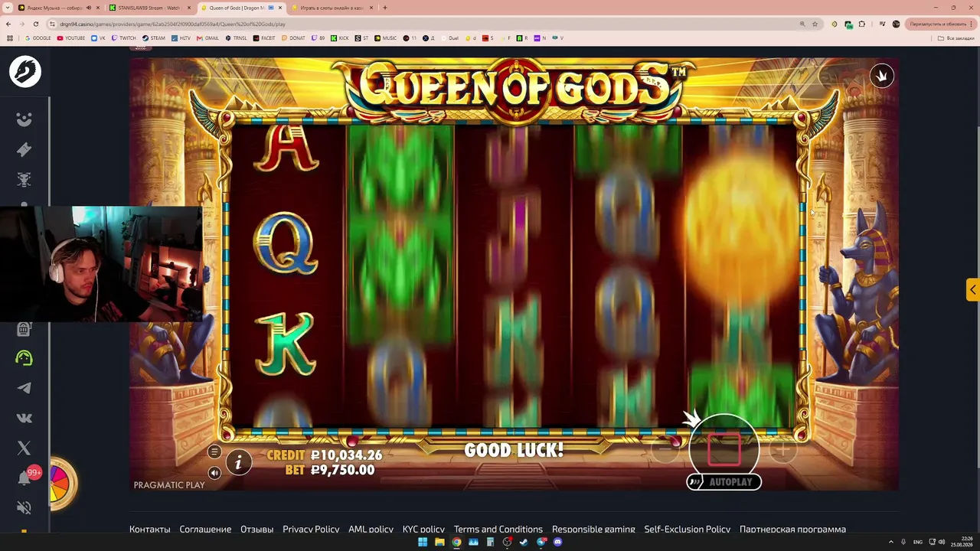Screen dimensions: 980x551
Task: Click the BET amount ₽9,750.00
Action: click(330, 471)
